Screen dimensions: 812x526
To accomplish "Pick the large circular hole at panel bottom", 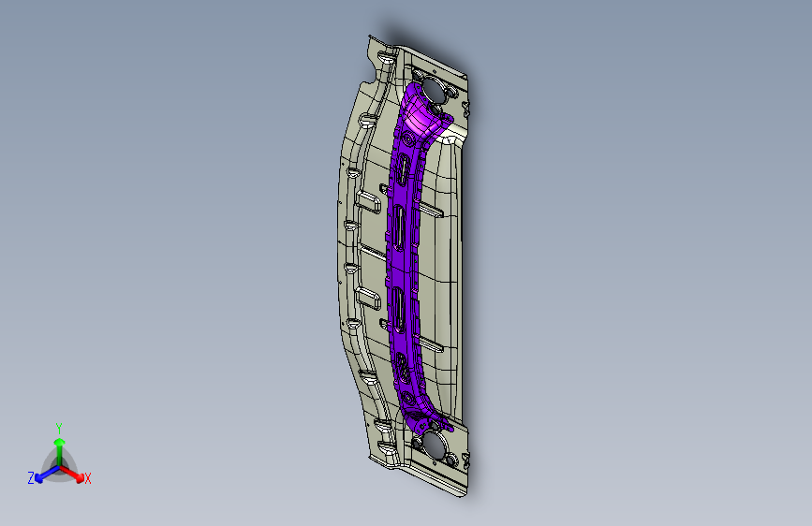I will (x=434, y=446).
